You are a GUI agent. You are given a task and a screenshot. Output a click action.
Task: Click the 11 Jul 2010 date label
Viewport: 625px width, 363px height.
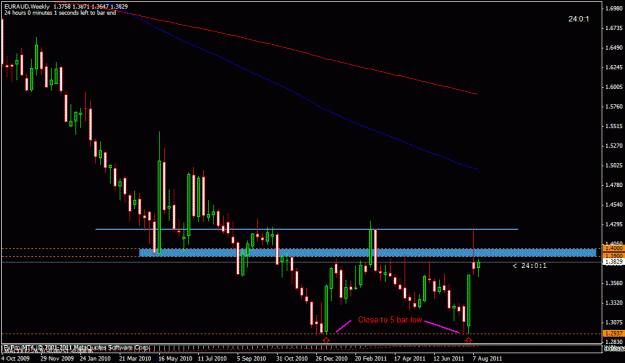click(212, 358)
